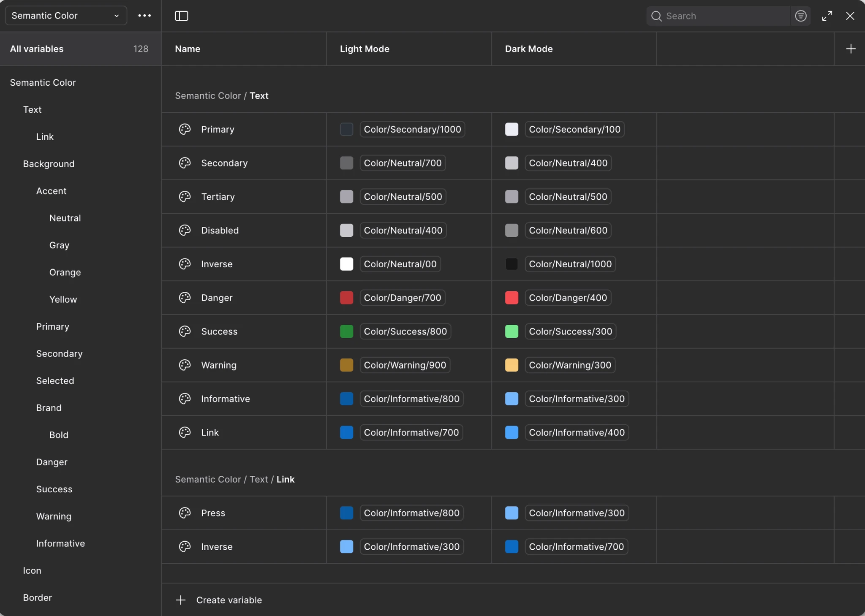Open the Semantic Color collection dropdown
Image resolution: width=865 pixels, height=616 pixels.
(66, 16)
